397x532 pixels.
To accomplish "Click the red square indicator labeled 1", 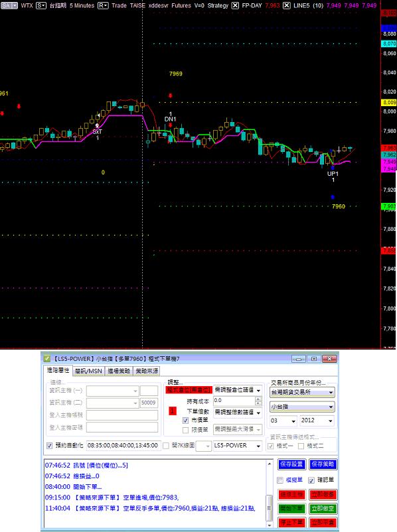I will pyautogui.click(x=172, y=411).
